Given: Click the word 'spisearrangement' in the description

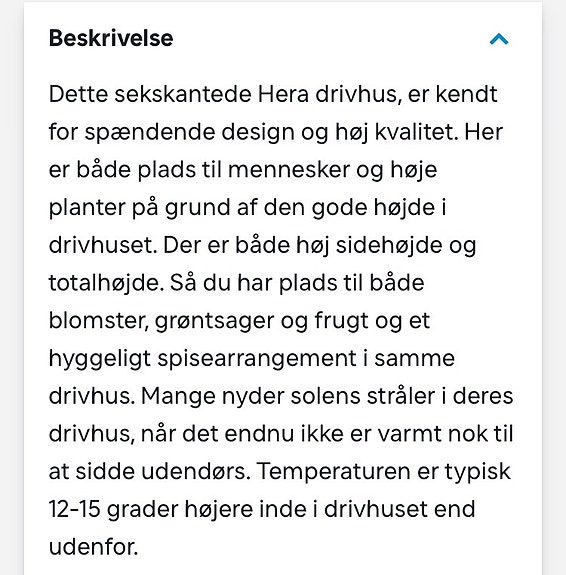Looking at the screenshot, I should (257, 359).
